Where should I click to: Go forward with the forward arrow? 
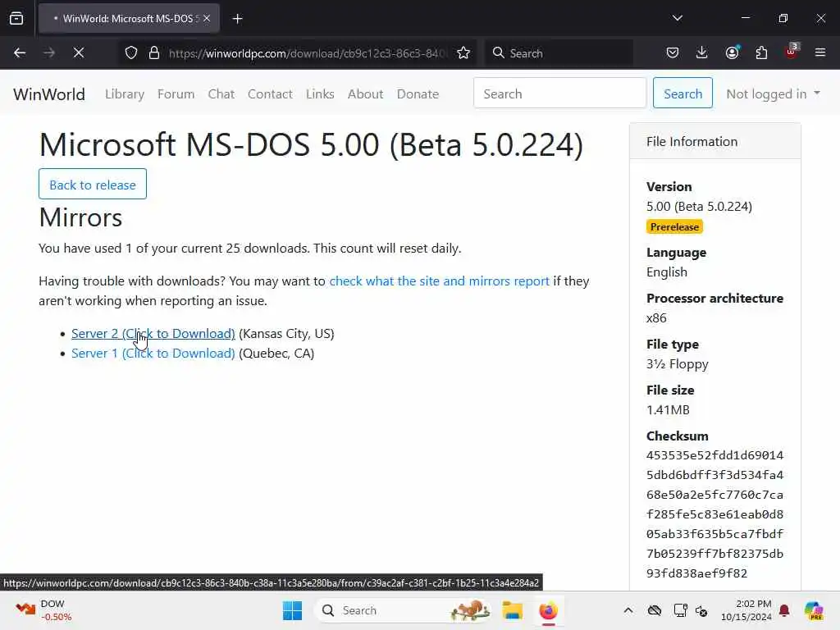[x=49, y=53]
